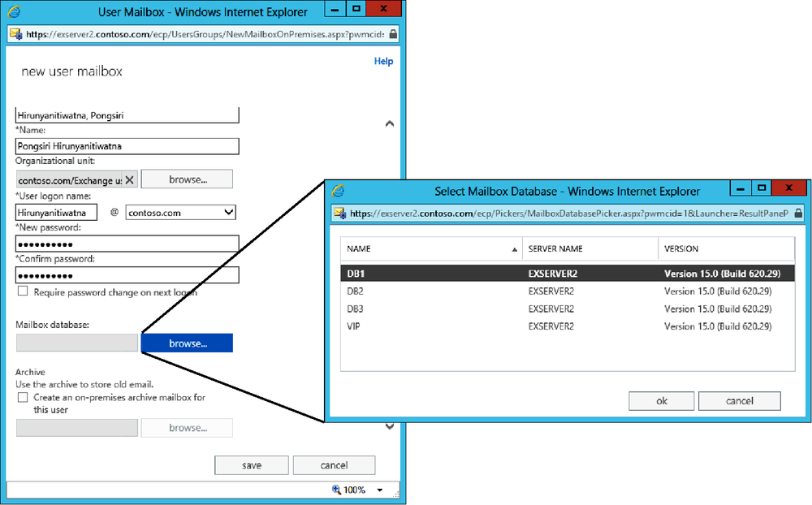Click cancel in Select Mailbox Database dialog
This screenshot has height=505, width=812.
point(740,401)
